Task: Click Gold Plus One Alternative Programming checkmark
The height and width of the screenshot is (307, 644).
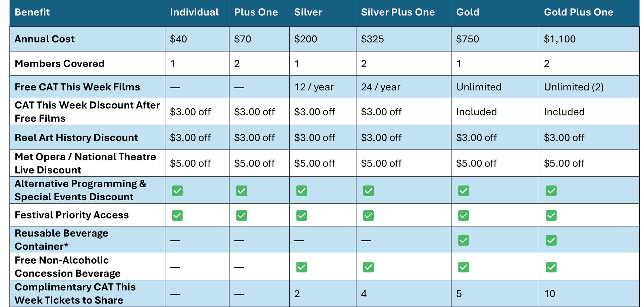Action: click(x=551, y=191)
